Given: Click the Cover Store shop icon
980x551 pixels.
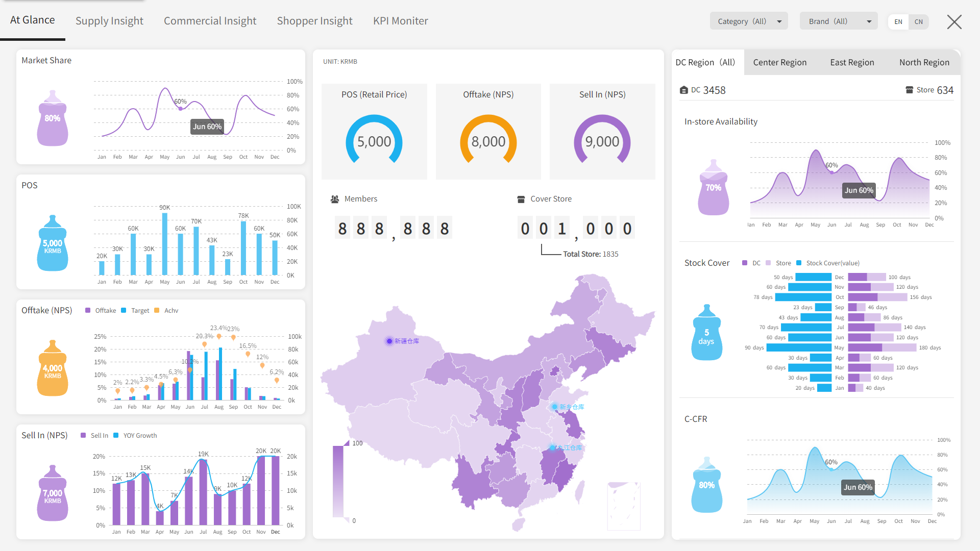Looking at the screenshot, I should 521,199.
